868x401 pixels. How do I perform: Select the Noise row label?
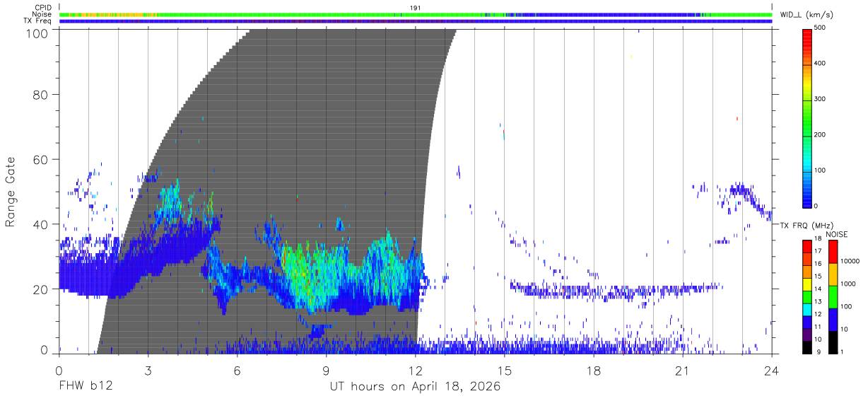tap(43, 14)
